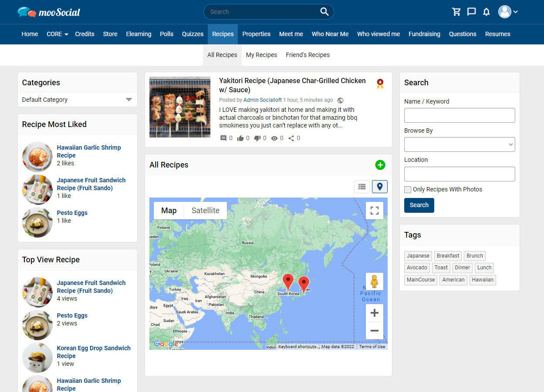Switch to My Recipes tab
This screenshot has height=392, width=544.
pos(261,55)
